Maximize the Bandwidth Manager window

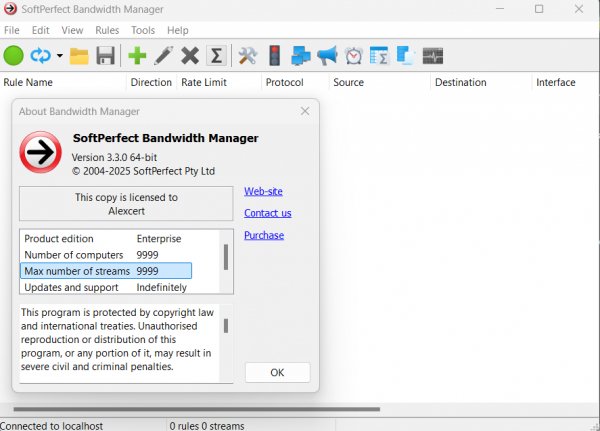coord(539,9)
